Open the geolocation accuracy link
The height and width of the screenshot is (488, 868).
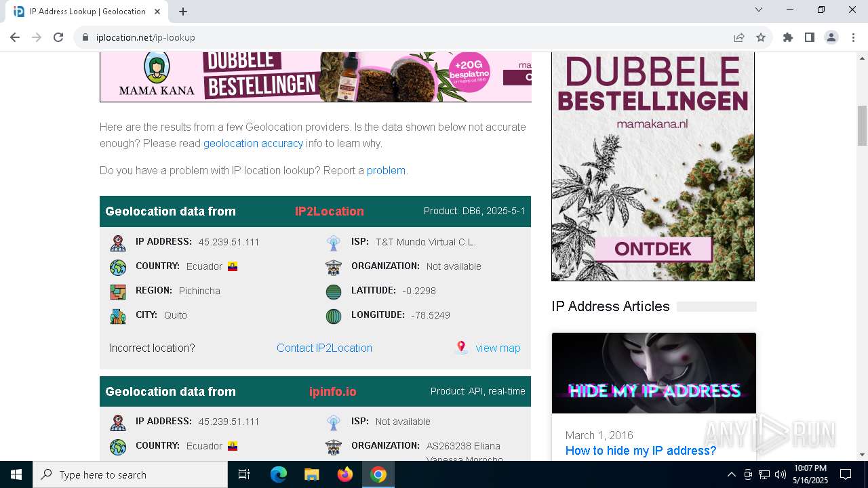pos(253,143)
